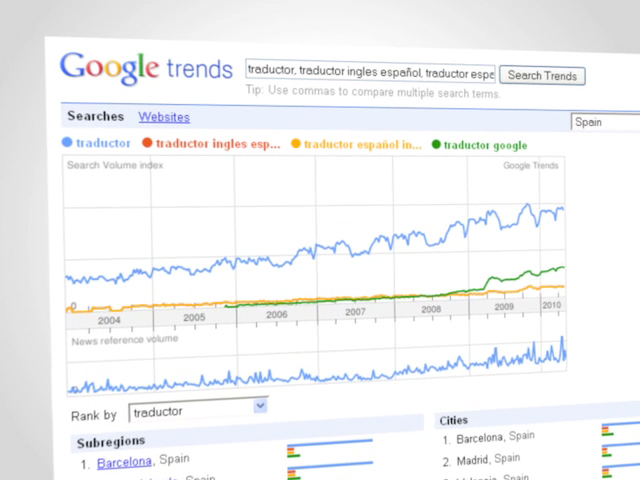Focus the search terms input field
The image size is (640, 480).
coord(370,71)
